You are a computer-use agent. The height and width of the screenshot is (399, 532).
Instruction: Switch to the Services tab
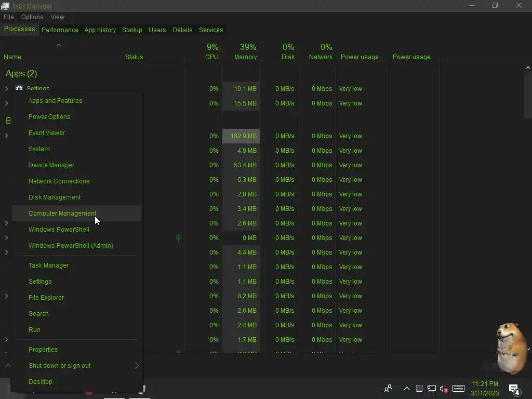click(x=211, y=30)
